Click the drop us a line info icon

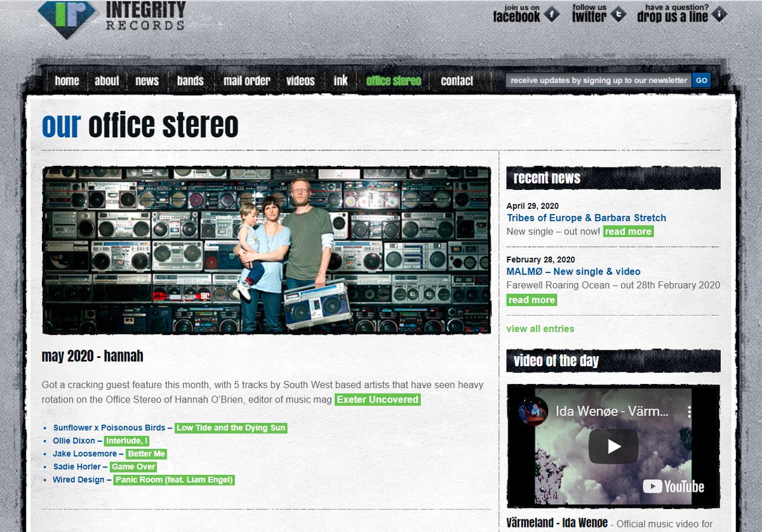719,14
